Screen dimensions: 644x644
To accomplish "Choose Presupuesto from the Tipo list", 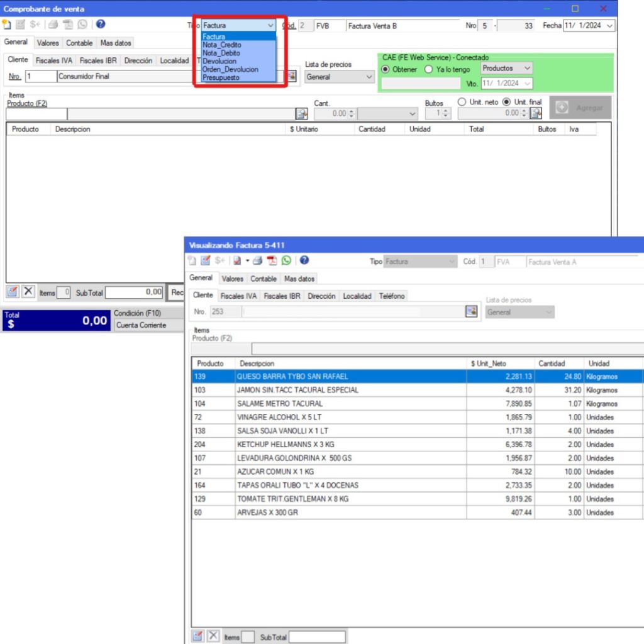I will coord(221,77).
